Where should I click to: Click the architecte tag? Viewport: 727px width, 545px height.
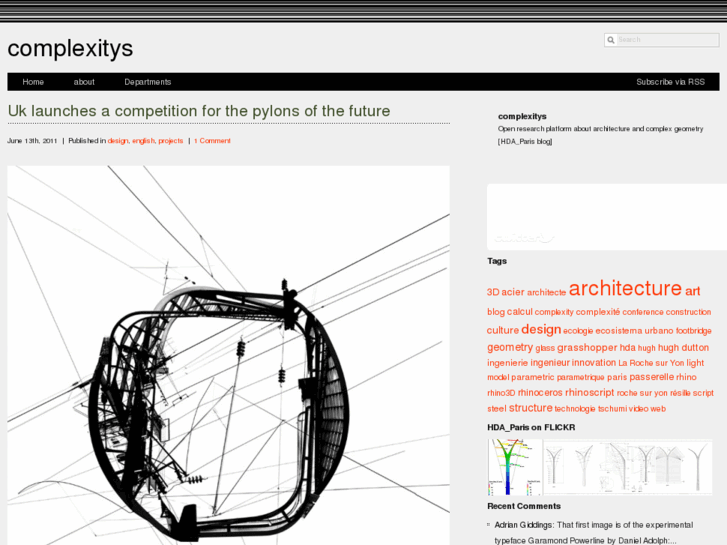point(546,292)
